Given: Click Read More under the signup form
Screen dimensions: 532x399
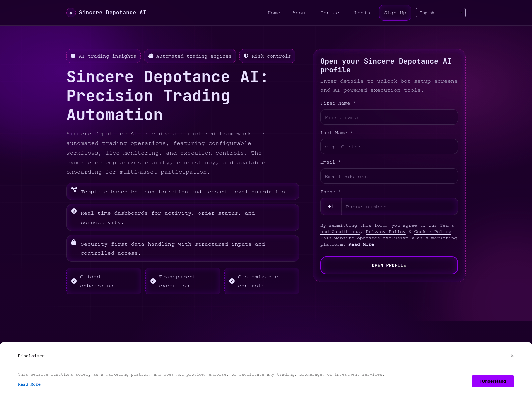Looking at the screenshot, I should [361, 244].
